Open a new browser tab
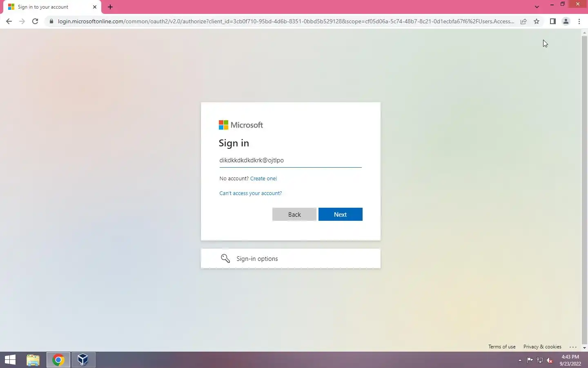The image size is (588, 368). 110,7
